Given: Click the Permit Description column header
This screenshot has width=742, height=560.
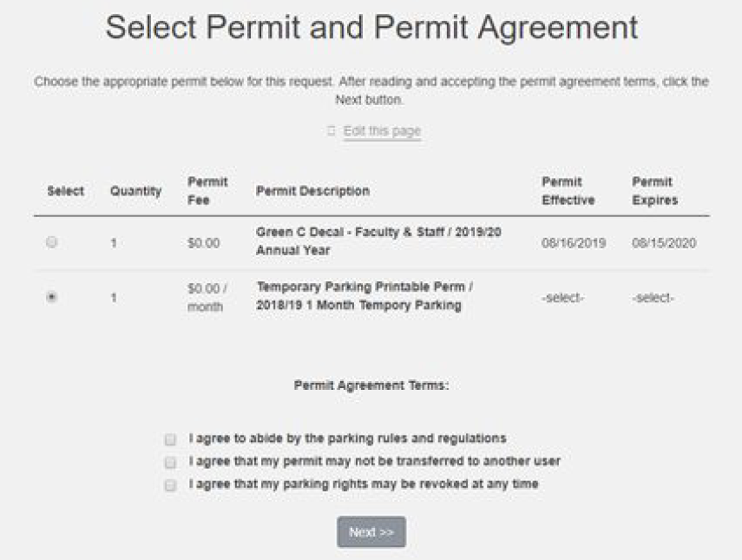Looking at the screenshot, I should 312,191.
